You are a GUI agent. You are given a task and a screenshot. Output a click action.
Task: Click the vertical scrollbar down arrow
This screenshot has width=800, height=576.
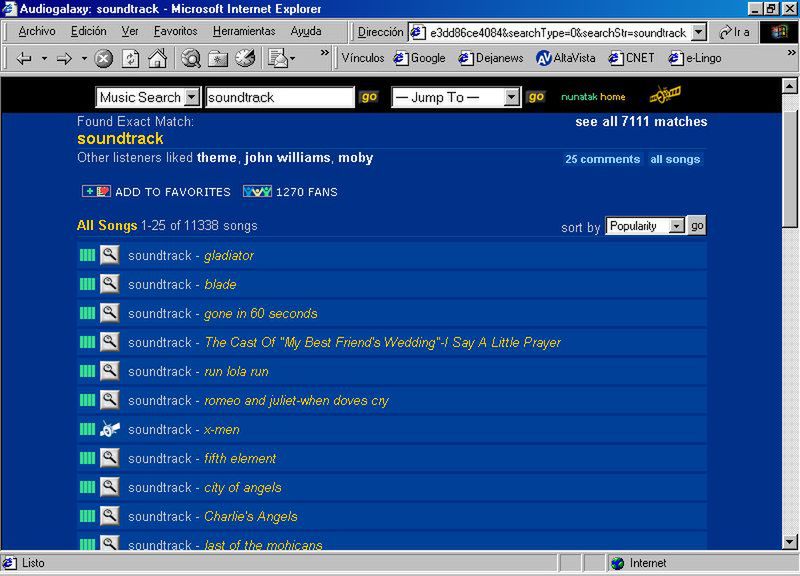click(x=789, y=542)
